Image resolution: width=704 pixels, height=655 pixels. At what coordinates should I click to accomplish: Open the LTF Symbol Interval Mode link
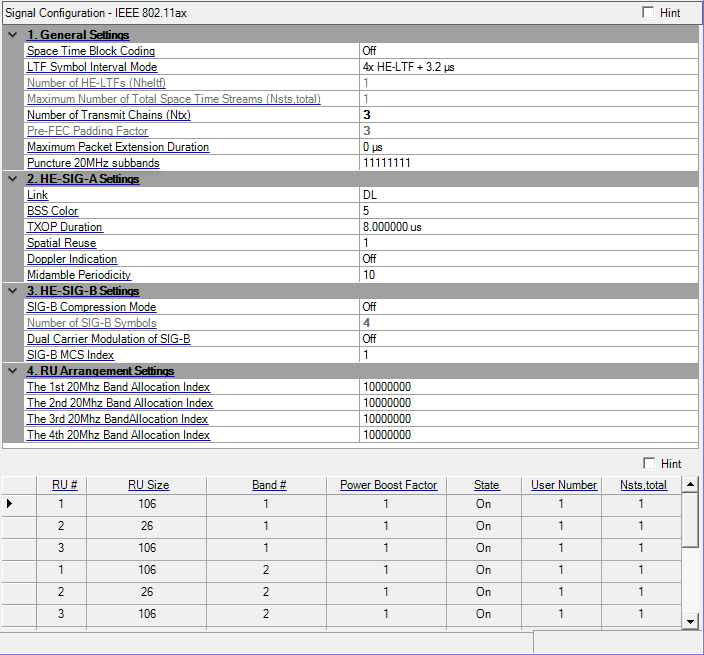coord(92,67)
